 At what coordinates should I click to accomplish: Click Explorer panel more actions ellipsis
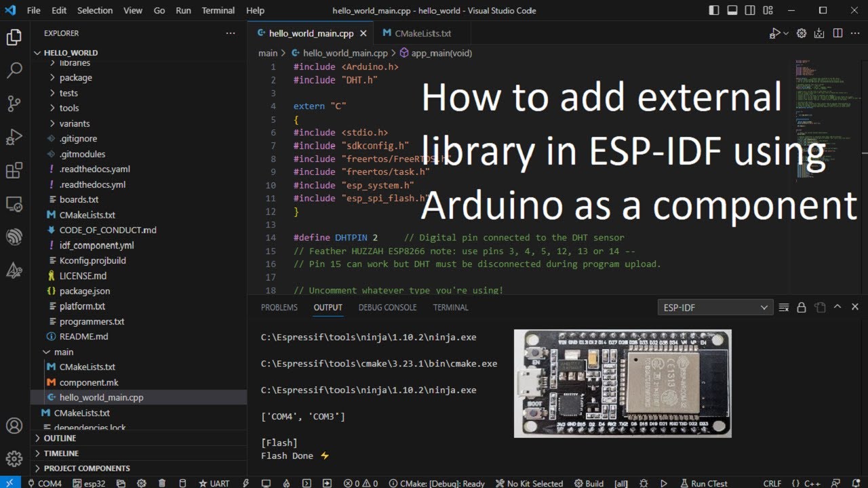[x=231, y=33]
